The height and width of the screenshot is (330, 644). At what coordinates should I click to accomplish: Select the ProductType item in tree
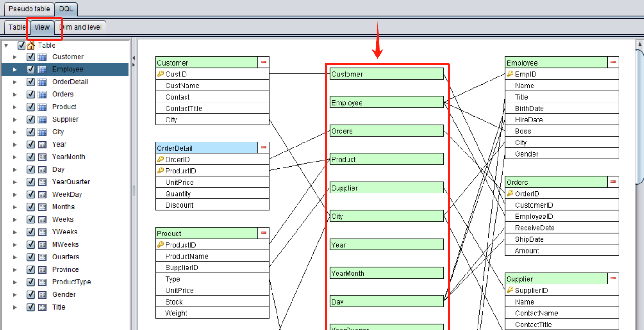(71, 282)
